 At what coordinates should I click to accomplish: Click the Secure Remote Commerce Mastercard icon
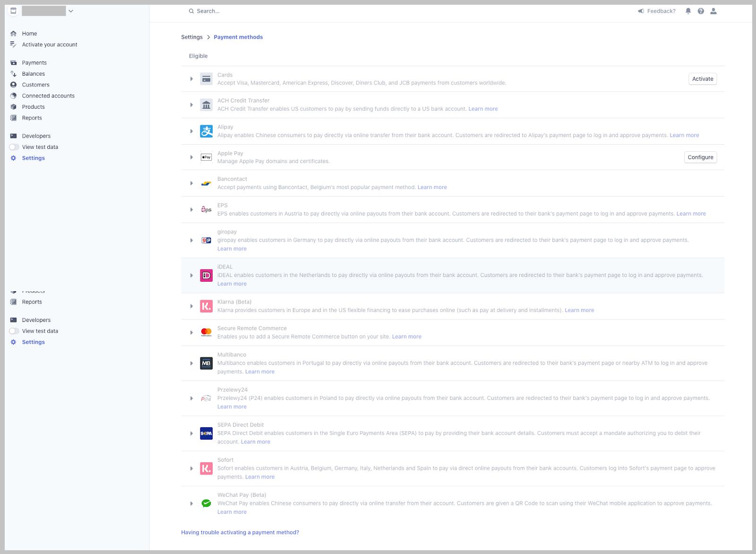click(206, 332)
